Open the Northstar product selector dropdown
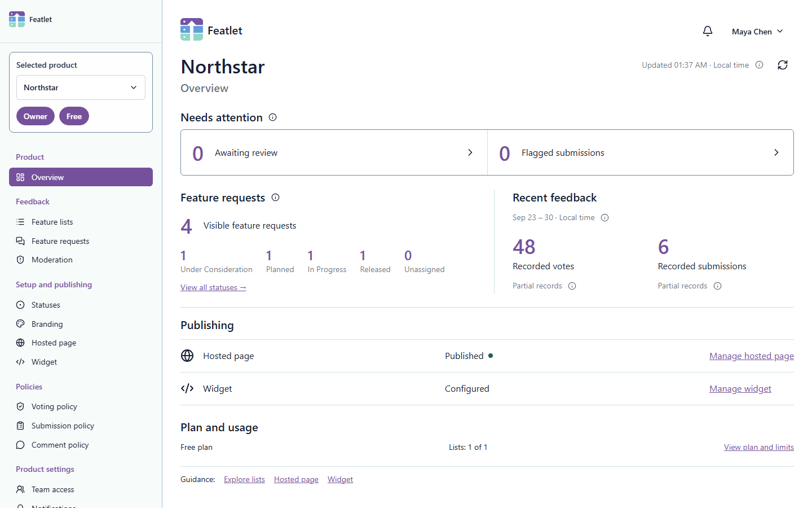812x508 pixels. [81, 87]
